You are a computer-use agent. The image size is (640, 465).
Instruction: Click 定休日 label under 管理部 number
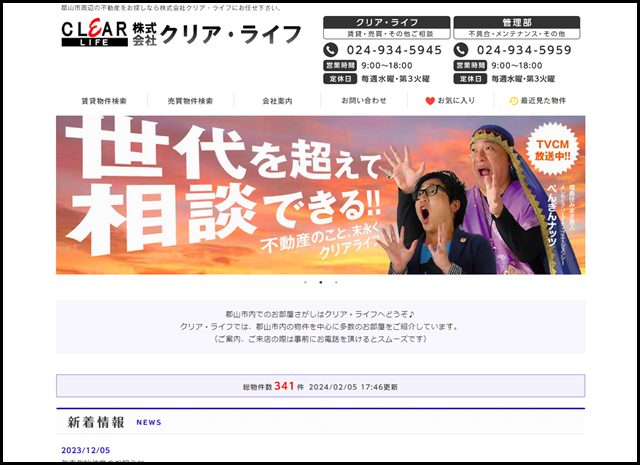[x=470, y=79]
